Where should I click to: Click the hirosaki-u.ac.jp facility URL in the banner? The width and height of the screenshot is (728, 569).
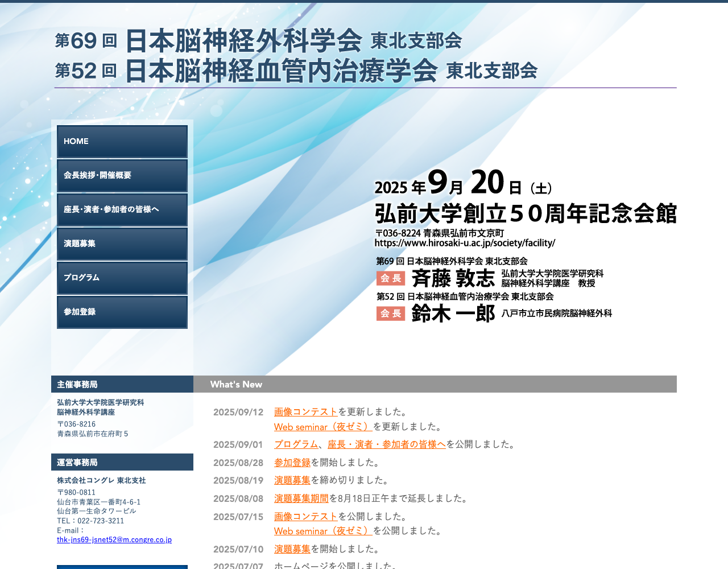pos(465,243)
